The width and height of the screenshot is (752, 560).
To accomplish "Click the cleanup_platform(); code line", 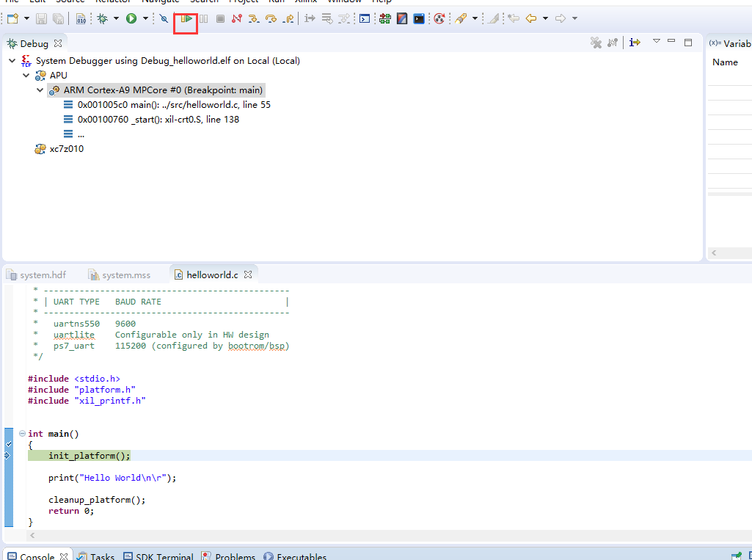I will tap(97, 500).
